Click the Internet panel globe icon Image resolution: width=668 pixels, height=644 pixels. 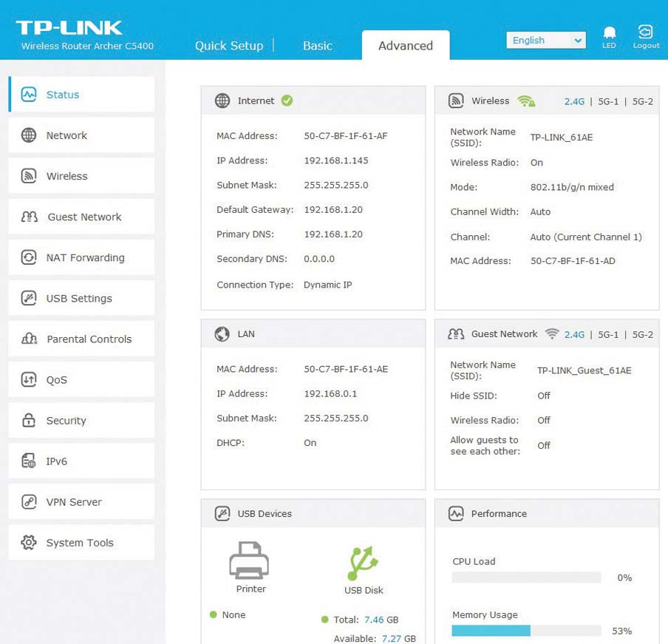click(222, 101)
